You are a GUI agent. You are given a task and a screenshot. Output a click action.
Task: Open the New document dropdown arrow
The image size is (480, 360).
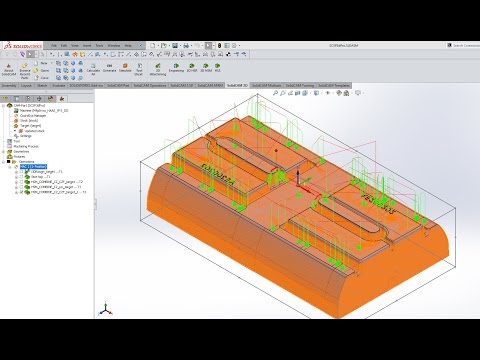tap(157, 46)
